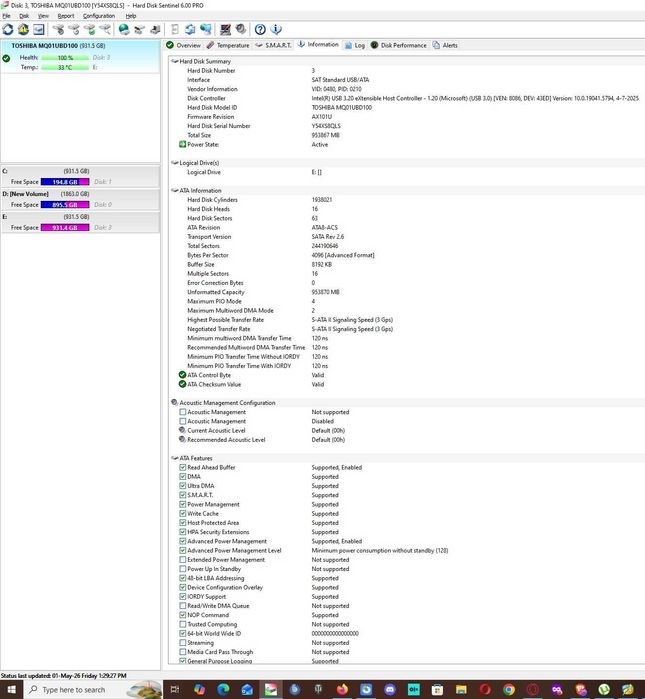Toggle the Power Up In Standby checkbox
The height and width of the screenshot is (699, 645).
pyautogui.click(x=183, y=569)
